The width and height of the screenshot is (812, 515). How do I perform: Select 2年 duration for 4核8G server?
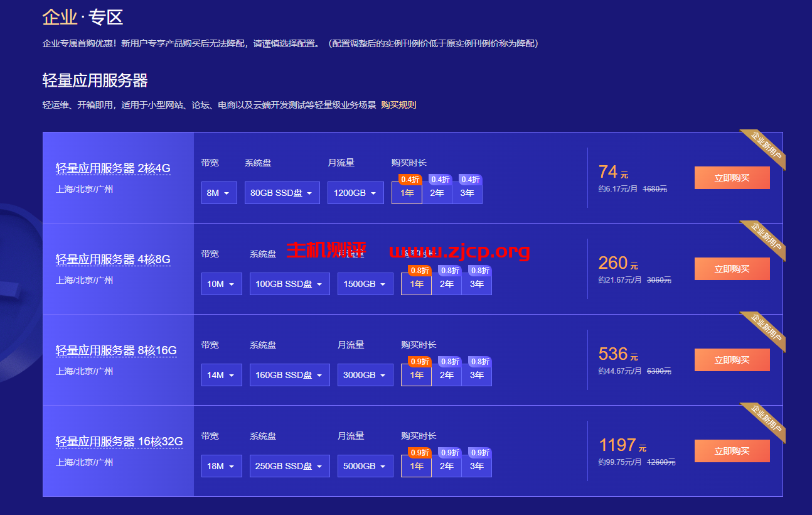447,284
